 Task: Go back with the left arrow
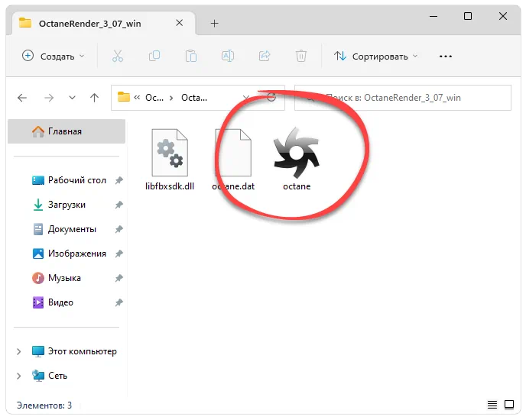coord(22,98)
